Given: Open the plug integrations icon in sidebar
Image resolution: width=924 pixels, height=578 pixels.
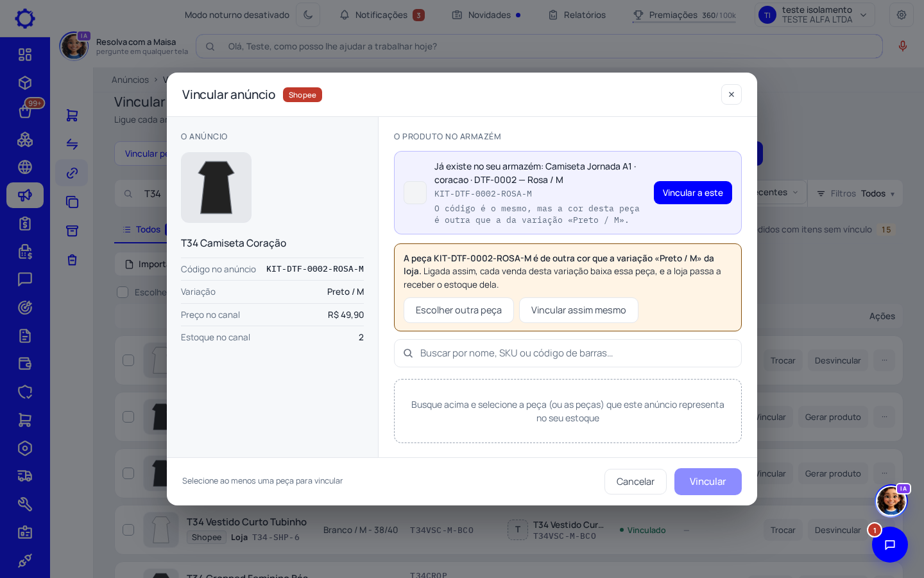Looking at the screenshot, I should click(25, 561).
